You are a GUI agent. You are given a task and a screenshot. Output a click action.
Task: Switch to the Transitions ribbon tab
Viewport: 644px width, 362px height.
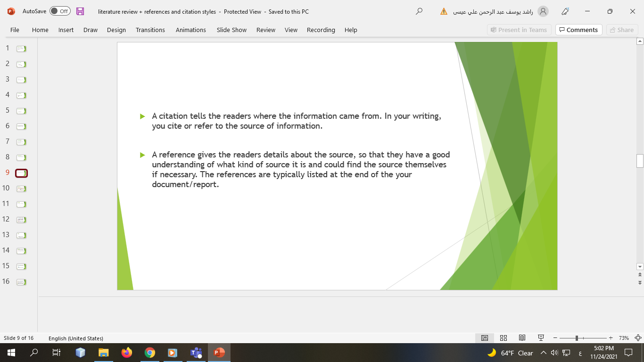(150, 30)
